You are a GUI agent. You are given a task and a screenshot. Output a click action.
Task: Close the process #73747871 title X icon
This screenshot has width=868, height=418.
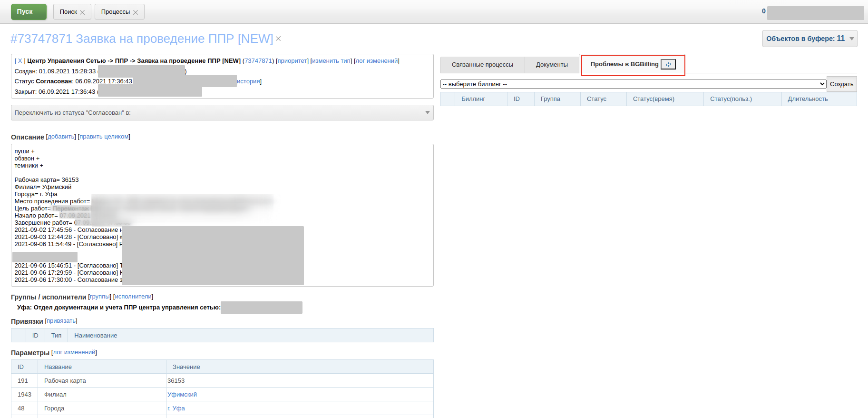point(278,39)
